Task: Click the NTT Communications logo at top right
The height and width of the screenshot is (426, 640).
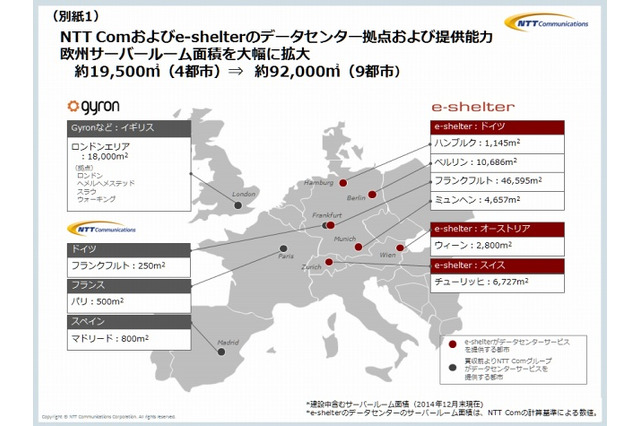Action: point(546,22)
